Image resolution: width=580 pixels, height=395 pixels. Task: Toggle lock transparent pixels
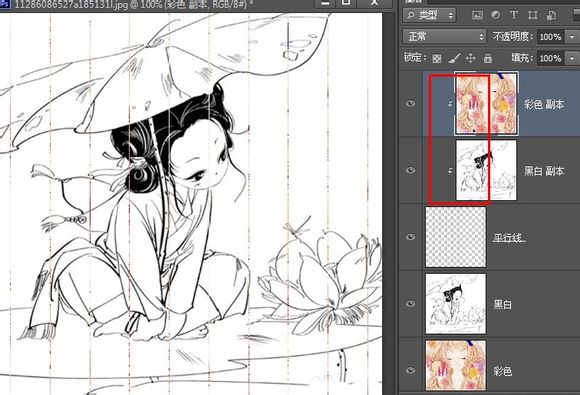tap(437, 58)
